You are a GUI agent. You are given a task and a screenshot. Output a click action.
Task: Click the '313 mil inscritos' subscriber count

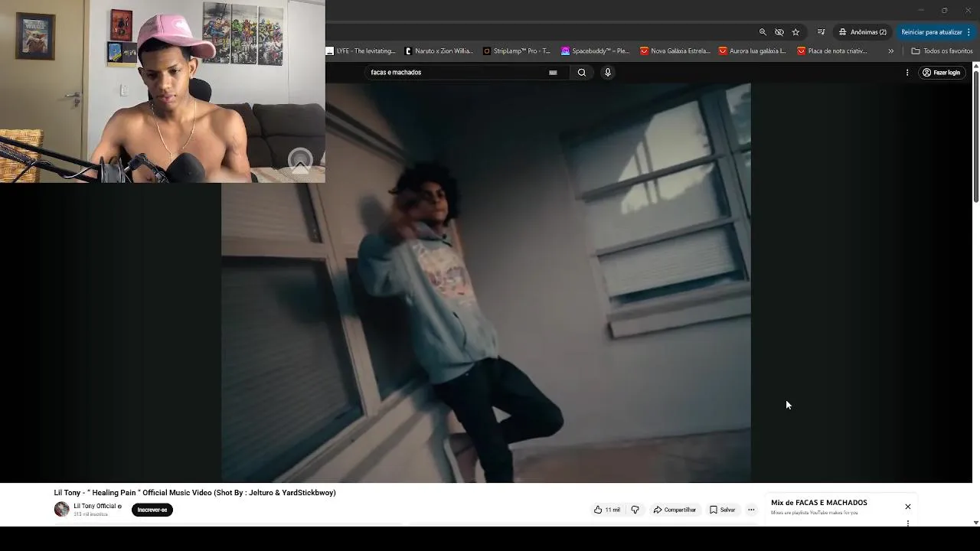[x=90, y=514]
